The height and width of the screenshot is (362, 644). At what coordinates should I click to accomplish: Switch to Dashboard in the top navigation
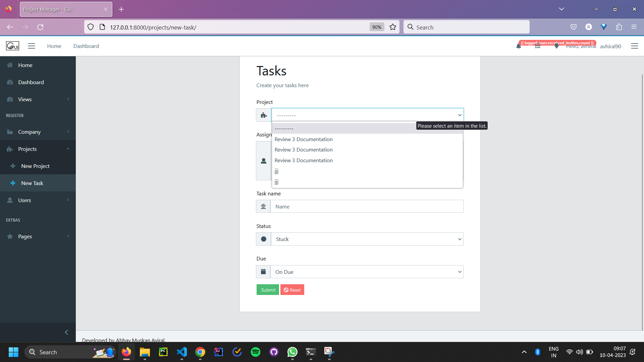(x=86, y=46)
